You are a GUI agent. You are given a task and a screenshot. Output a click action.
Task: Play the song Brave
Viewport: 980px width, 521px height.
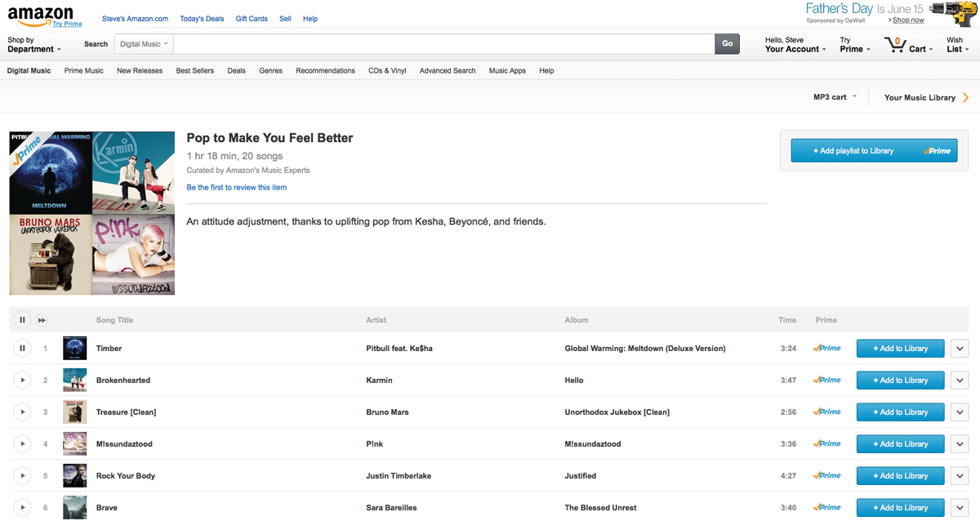22,508
